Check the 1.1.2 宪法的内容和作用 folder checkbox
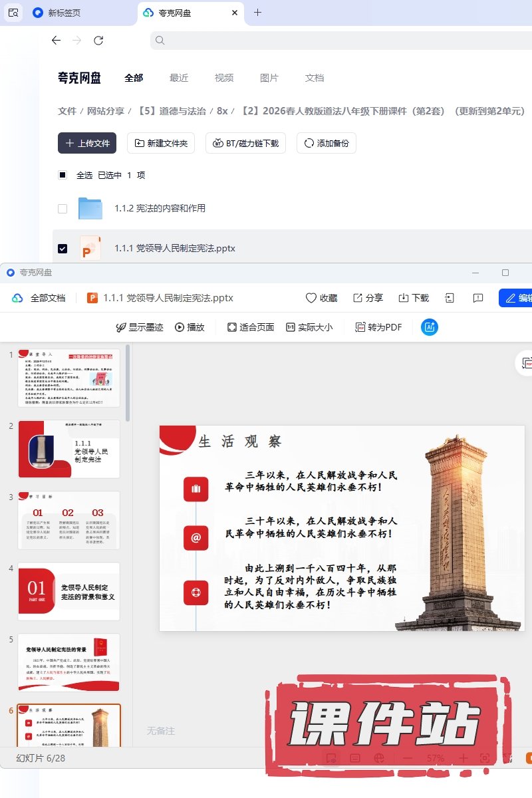The width and height of the screenshot is (532, 798). point(63,209)
